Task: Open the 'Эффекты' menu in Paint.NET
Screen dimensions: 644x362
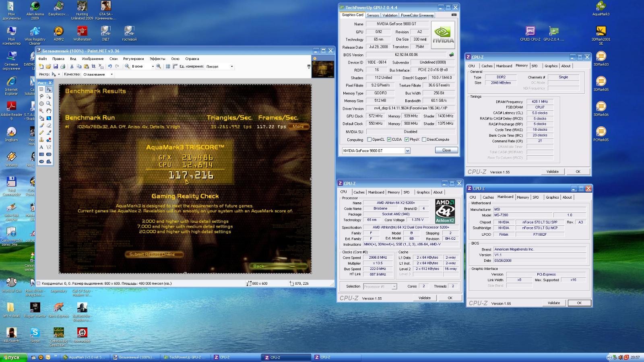Action: (x=157, y=59)
